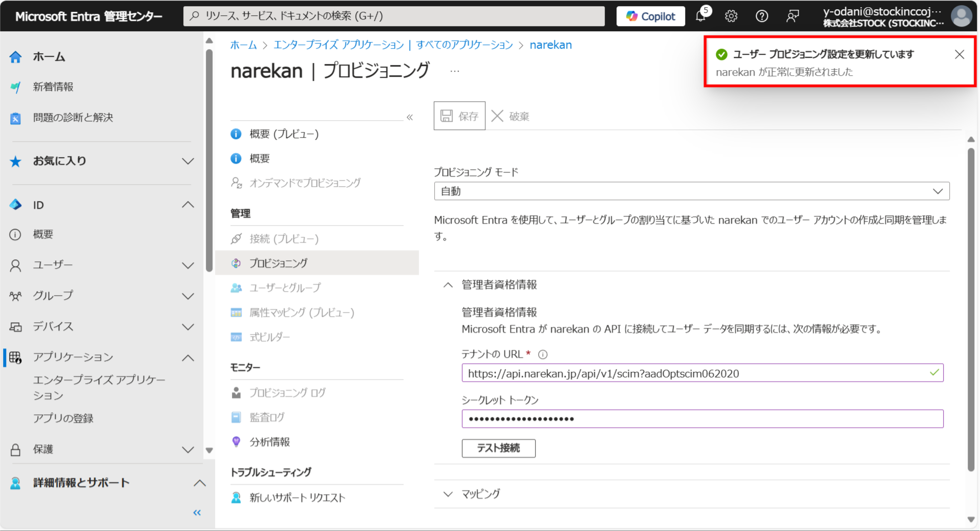Click the 保存 save button
980x531 pixels.
click(459, 116)
